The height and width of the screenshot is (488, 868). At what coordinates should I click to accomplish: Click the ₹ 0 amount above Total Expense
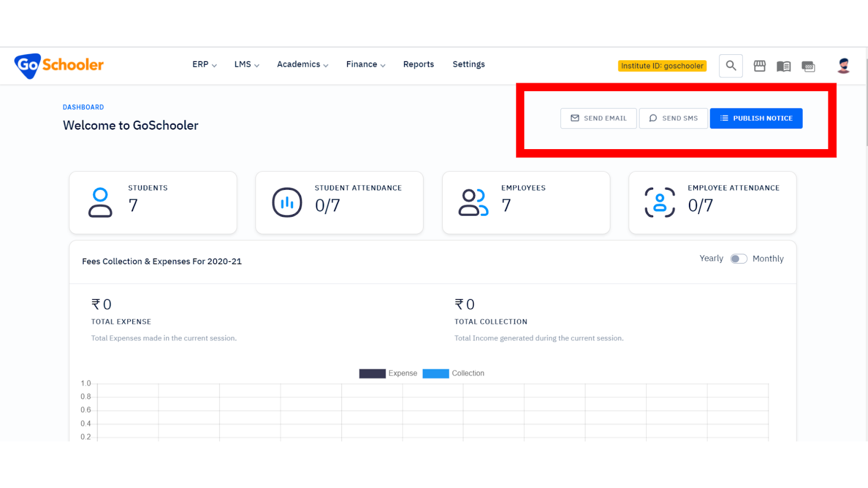click(101, 304)
